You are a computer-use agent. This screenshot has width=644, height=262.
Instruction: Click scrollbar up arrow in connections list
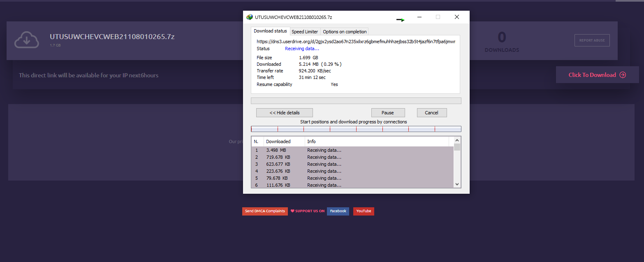tap(457, 140)
